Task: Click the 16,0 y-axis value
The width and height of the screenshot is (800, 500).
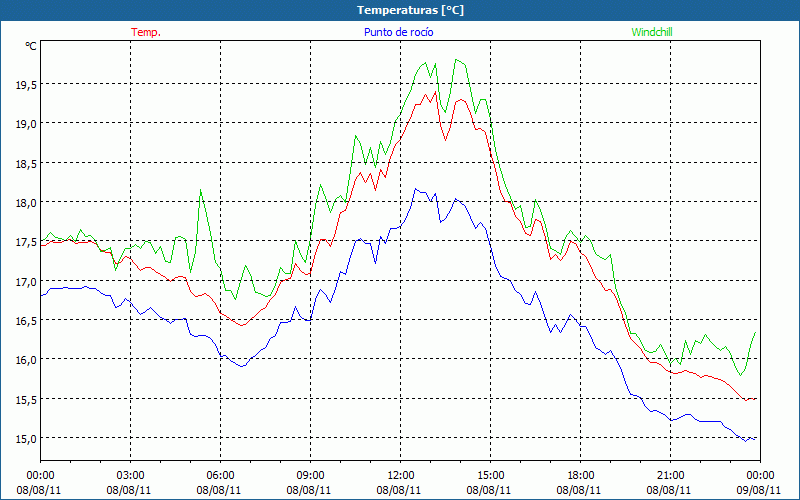Action: click(x=26, y=360)
